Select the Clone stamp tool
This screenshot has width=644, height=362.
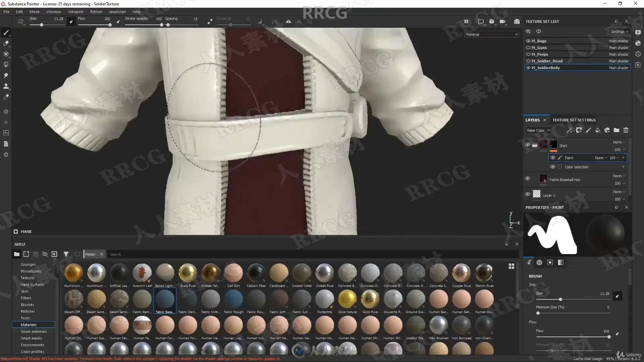(x=6, y=86)
